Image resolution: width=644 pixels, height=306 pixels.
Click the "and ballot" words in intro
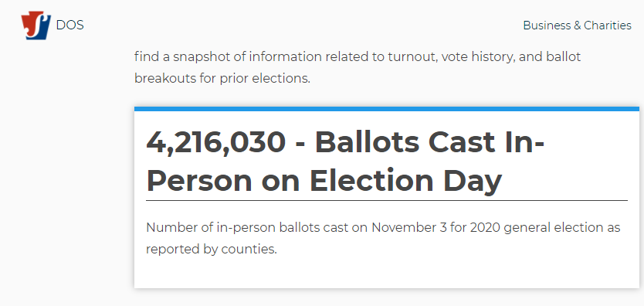click(550, 56)
